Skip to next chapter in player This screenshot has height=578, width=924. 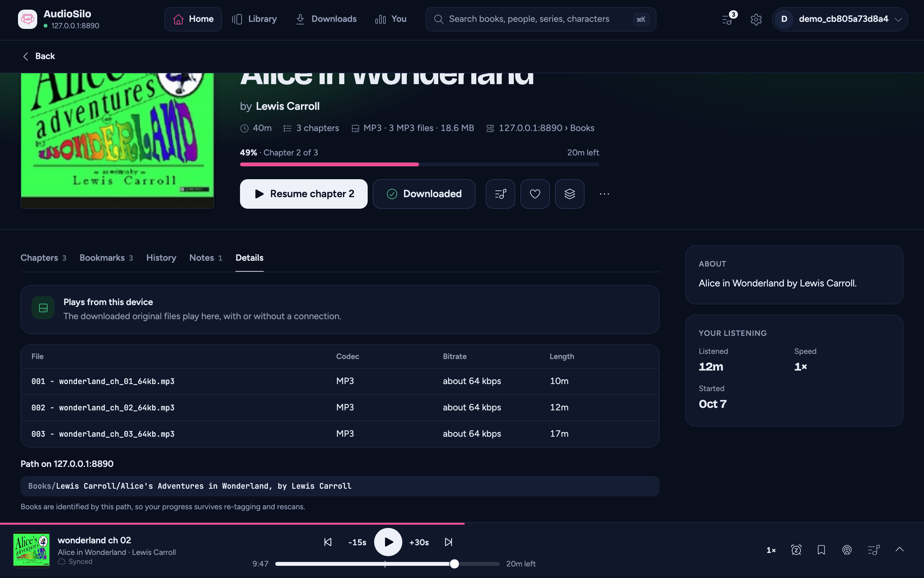tap(449, 542)
